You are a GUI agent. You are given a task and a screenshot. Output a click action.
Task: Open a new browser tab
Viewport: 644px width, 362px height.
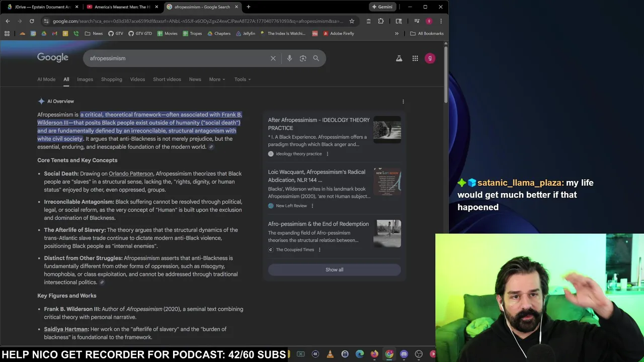pyautogui.click(x=249, y=7)
